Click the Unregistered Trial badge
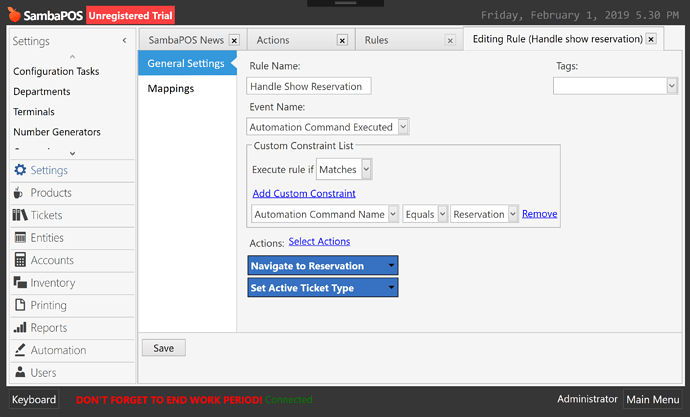This screenshot has width=690, height=417. [x=130, y=15]
